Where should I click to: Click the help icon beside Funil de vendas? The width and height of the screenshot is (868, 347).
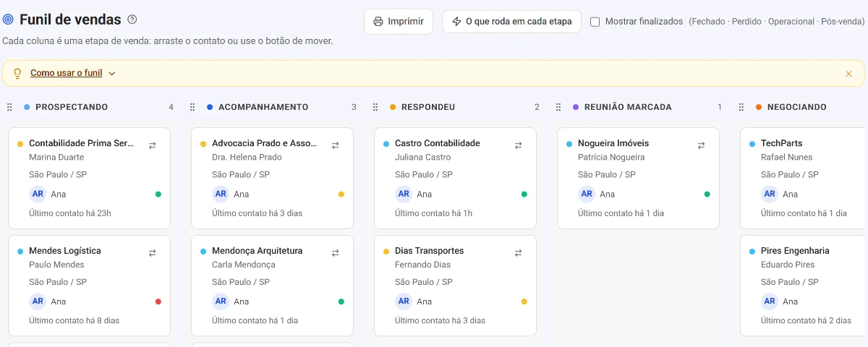132,20
